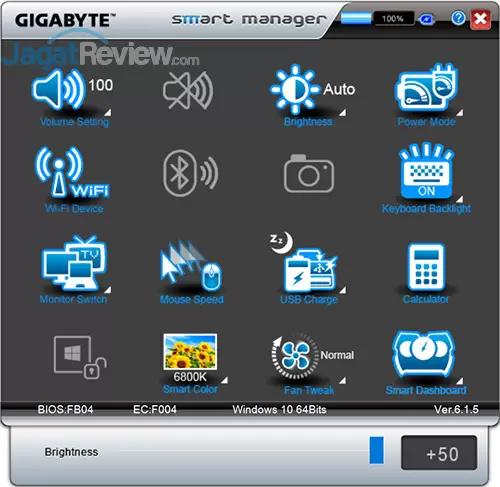500x487 pixels.
Task: Click the battery plug icon in title bar
Action: (x=426, y=19)
